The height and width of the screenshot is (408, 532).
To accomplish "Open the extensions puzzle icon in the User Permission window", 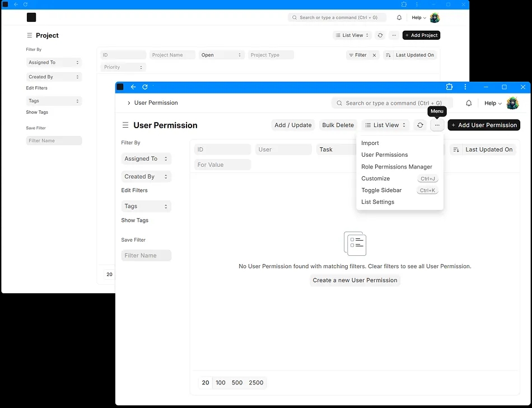I will (449, 87).
